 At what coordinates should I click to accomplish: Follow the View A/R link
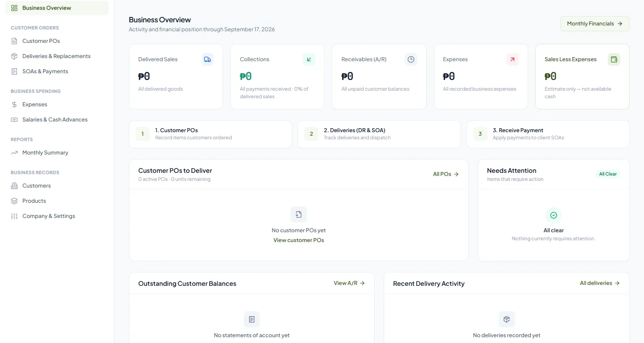coord(349,283)
